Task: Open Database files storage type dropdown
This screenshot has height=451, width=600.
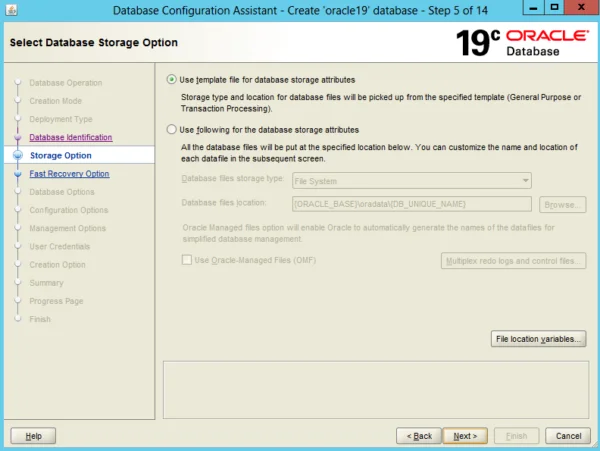Action: 412,181
